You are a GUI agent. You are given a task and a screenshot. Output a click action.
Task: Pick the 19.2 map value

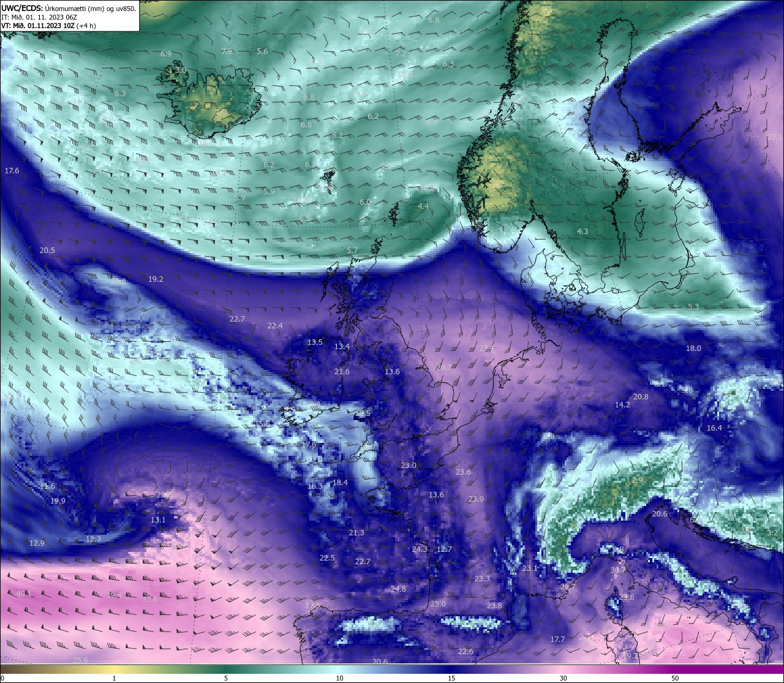coord(156,279)
